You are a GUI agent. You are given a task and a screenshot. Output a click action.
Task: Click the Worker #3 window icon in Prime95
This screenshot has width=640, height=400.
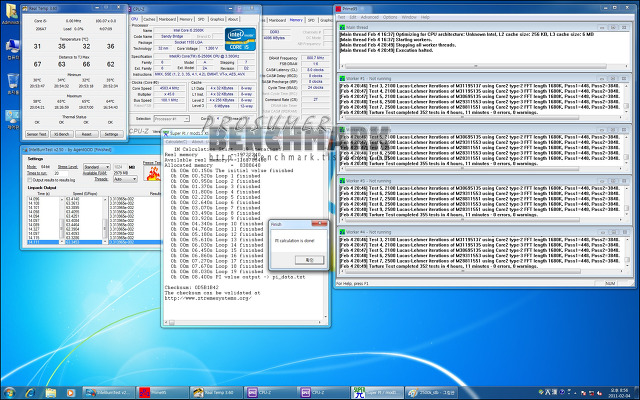pos(342,181)
